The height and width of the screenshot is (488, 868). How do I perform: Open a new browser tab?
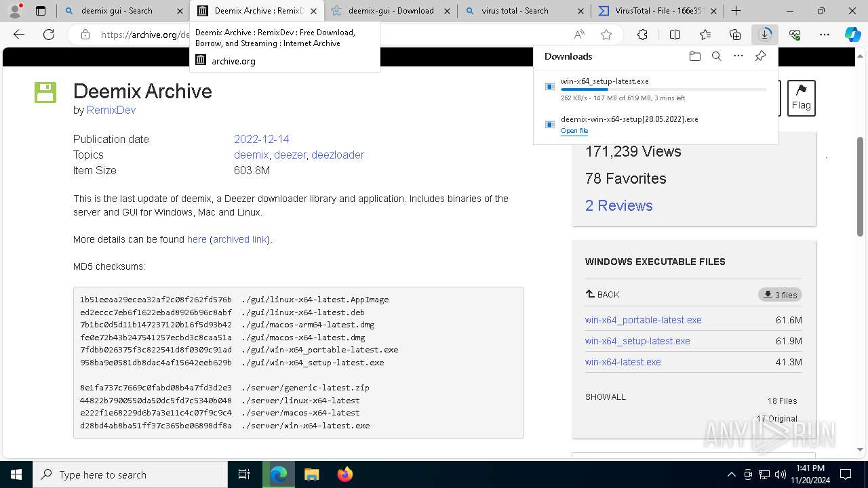tap(736, 11)
